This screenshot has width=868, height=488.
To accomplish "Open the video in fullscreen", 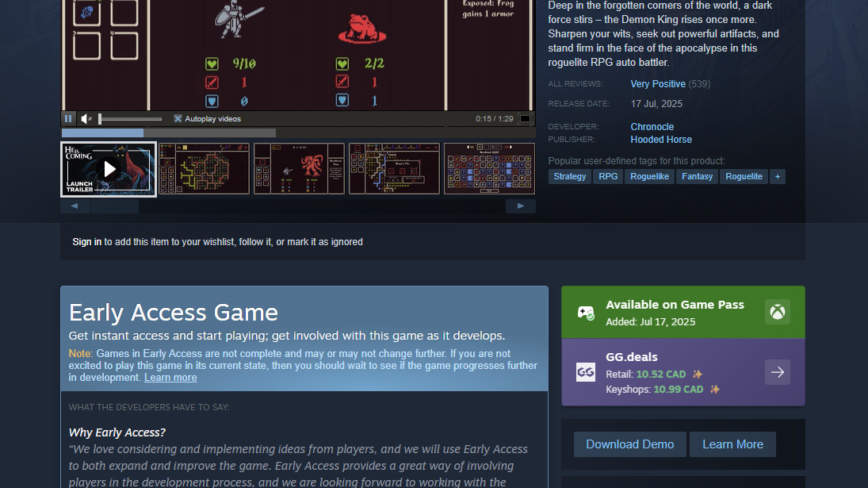I will point(525,118).
